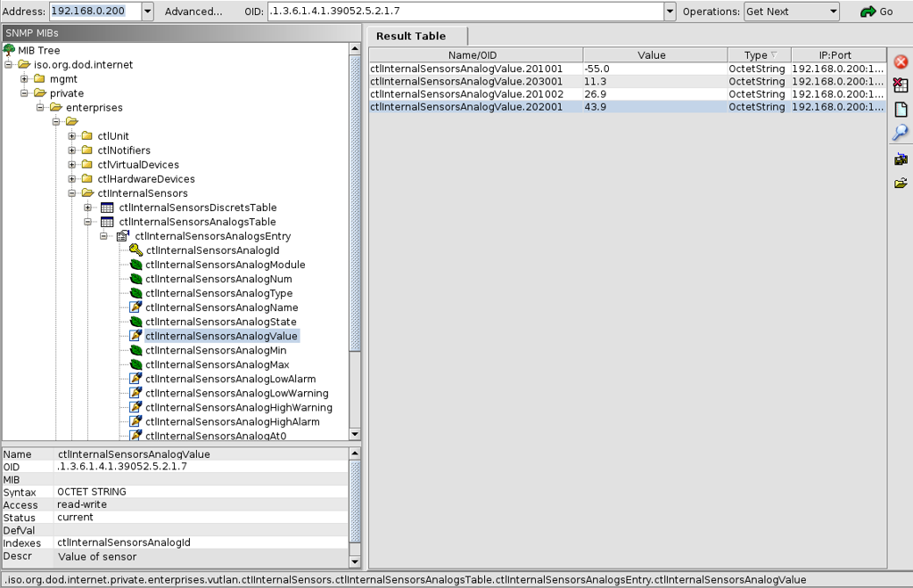913x588 pixels.
Task: Click the Descr value 'Value of sensor'
Action: coord(97,557)
